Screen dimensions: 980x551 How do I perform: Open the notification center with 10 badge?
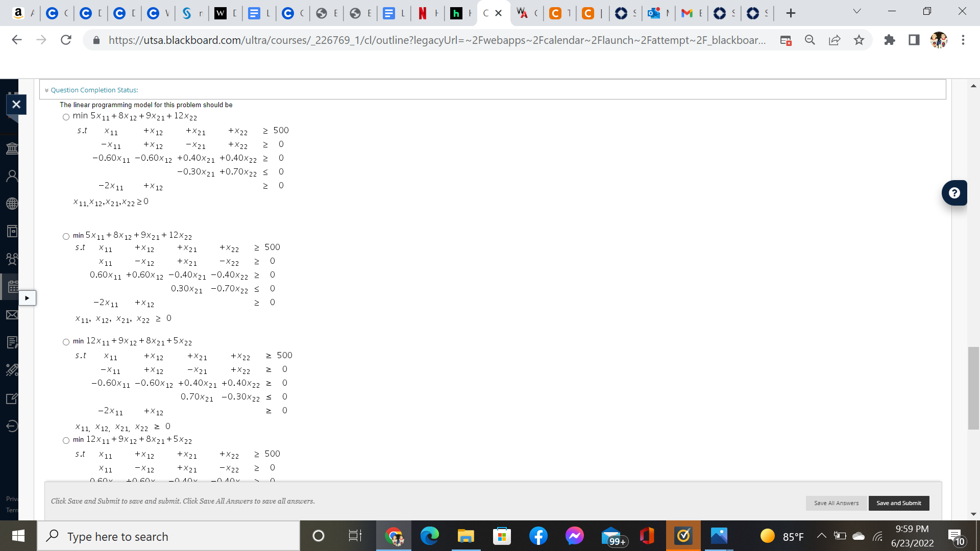956,537
